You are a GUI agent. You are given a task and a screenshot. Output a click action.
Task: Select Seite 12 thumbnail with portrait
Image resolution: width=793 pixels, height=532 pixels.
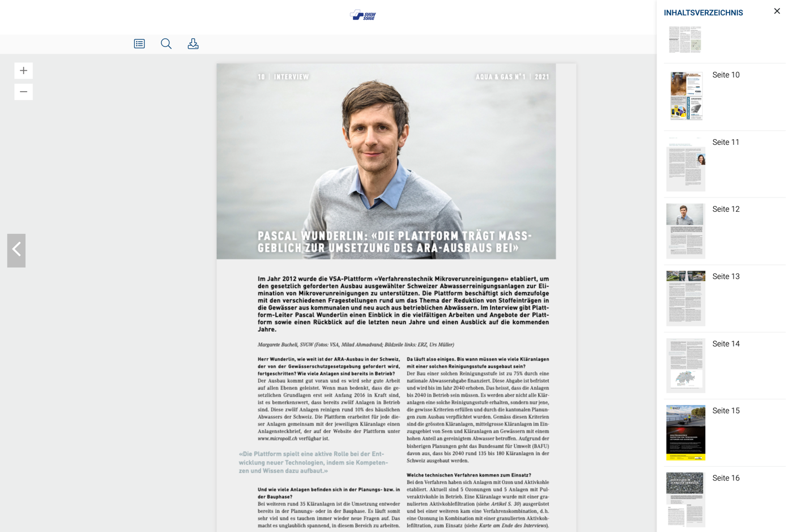(686, 230)
